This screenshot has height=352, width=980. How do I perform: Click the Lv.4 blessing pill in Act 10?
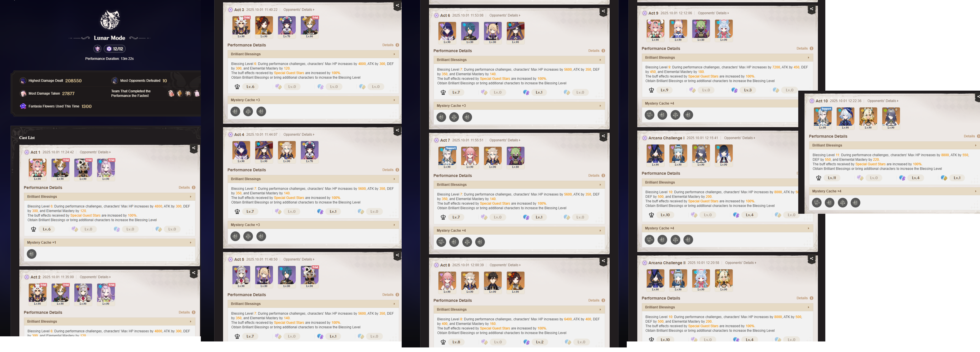click(915, 178)
